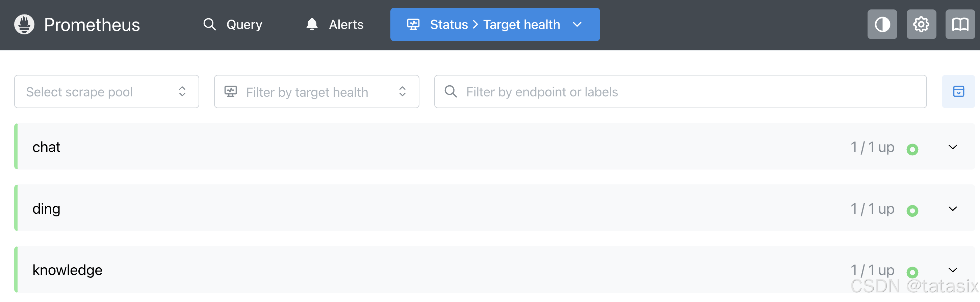The height and width of the screenshot is (302, 980).
Task: Click the knowledge pool name label
Action: [67, 270]
